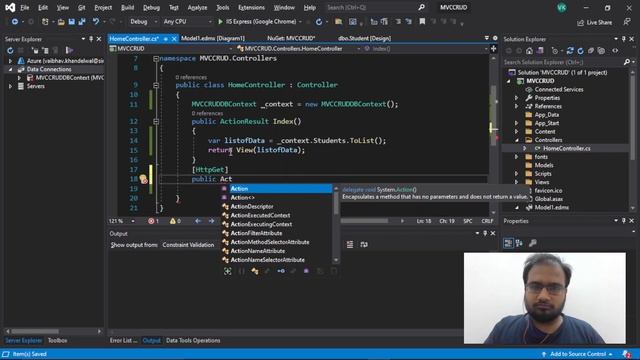Toggle IntelliSense filter for delegates icon

(306, 271)
